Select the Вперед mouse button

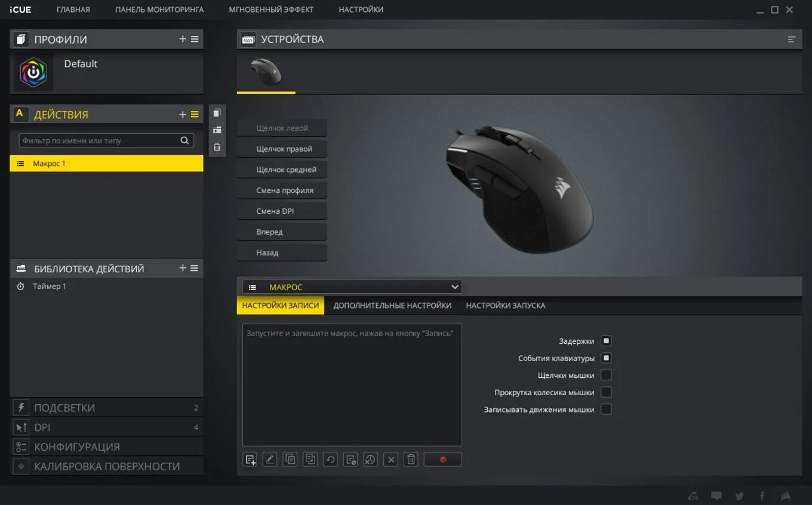click(x=282, y=232)
